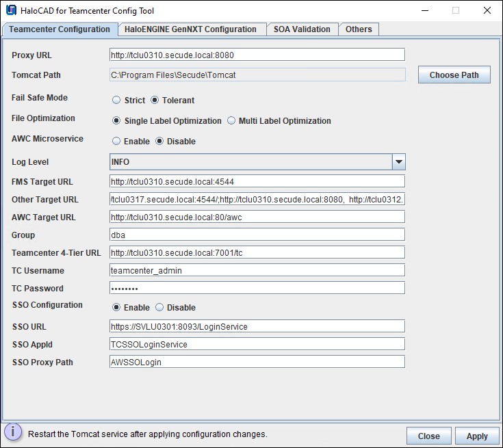
Task: Click the SSO Proxy Path field
Action: coord(257,362)
